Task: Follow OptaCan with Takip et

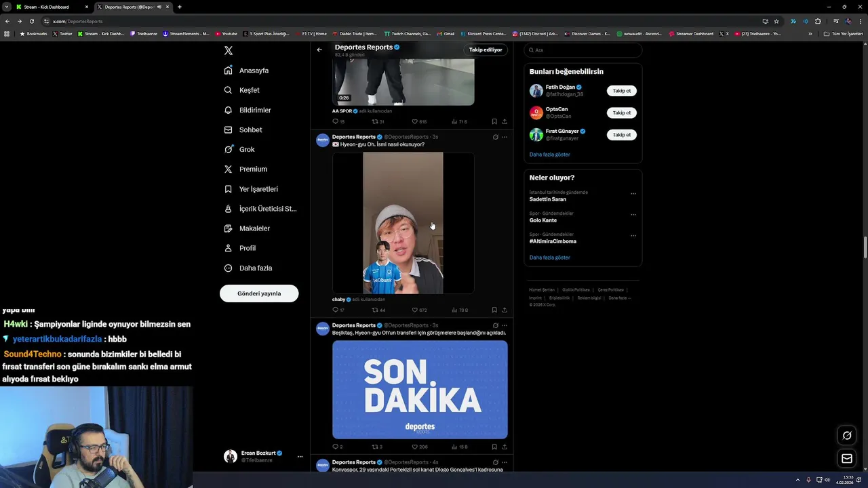Action: click(622, 113)
